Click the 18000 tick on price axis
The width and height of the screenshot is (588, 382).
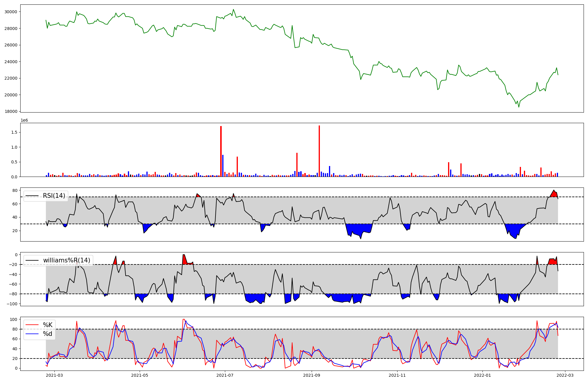pyautogui.click(x=11, y=111)
